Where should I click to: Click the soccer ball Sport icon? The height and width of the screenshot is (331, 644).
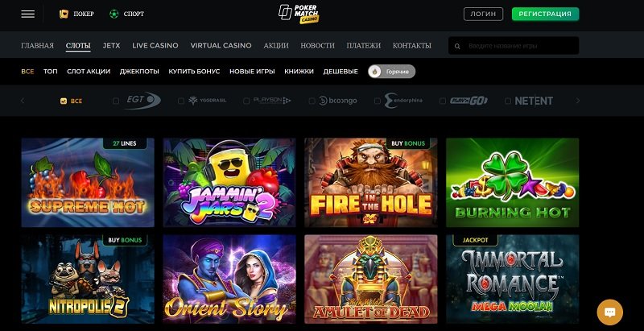[x=114, y=14]
